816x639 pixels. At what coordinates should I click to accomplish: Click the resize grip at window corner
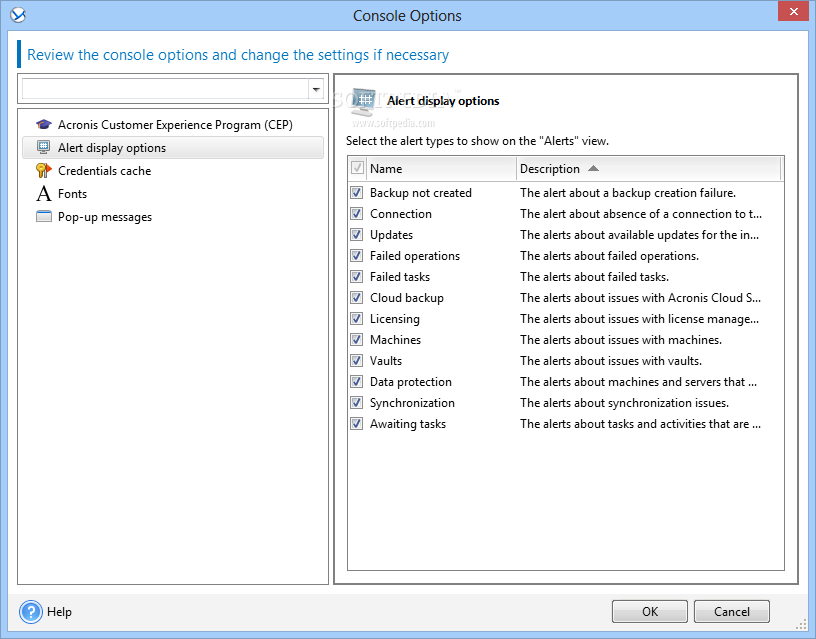pyautogui.click(x=801, y=625)
